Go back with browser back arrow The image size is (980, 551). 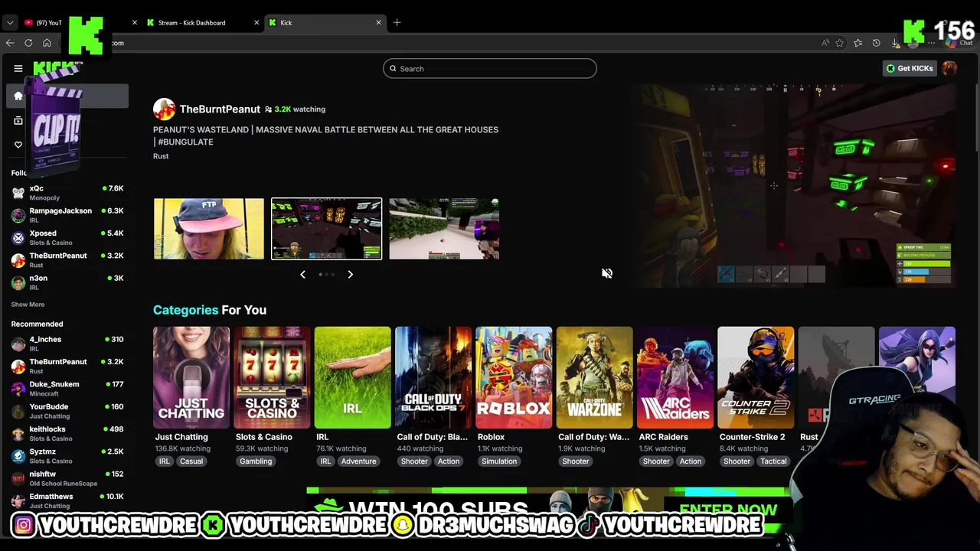(x=10, y=43)
